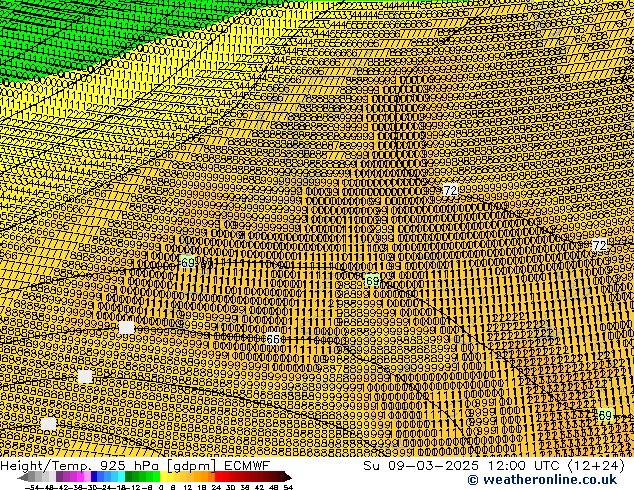
Task: Click the 66 contour height label
Action: [273, 339]
